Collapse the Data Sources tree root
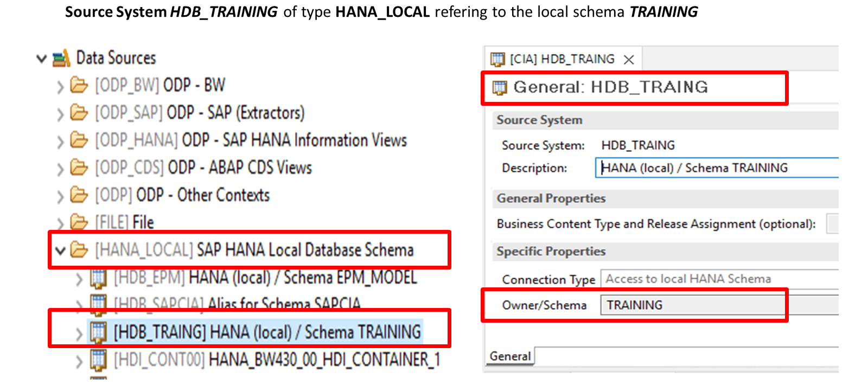This screenshot has width=868, height=385. pyautogui.click(x=41, y=58)
